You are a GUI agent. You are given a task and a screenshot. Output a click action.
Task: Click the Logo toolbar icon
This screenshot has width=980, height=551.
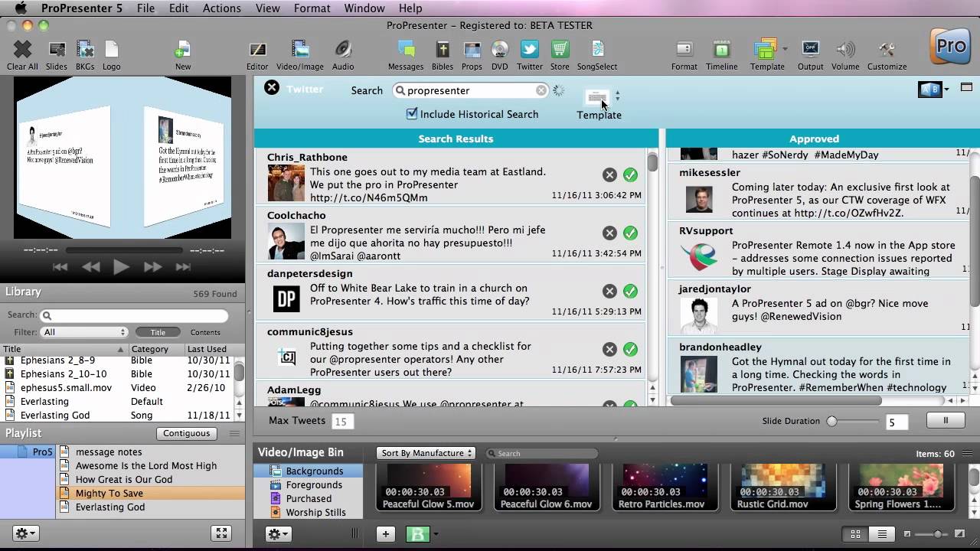(x=112, y=51)
